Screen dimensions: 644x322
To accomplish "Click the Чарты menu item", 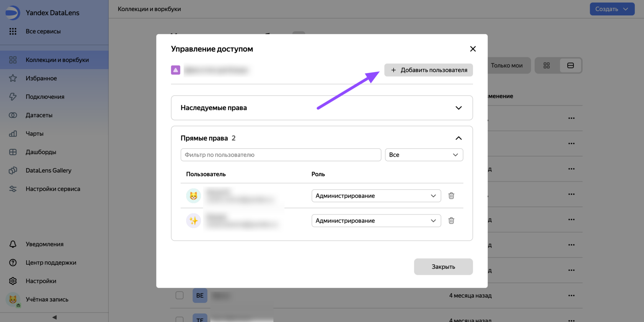I will pyautogui.click(x=54, y=134).
